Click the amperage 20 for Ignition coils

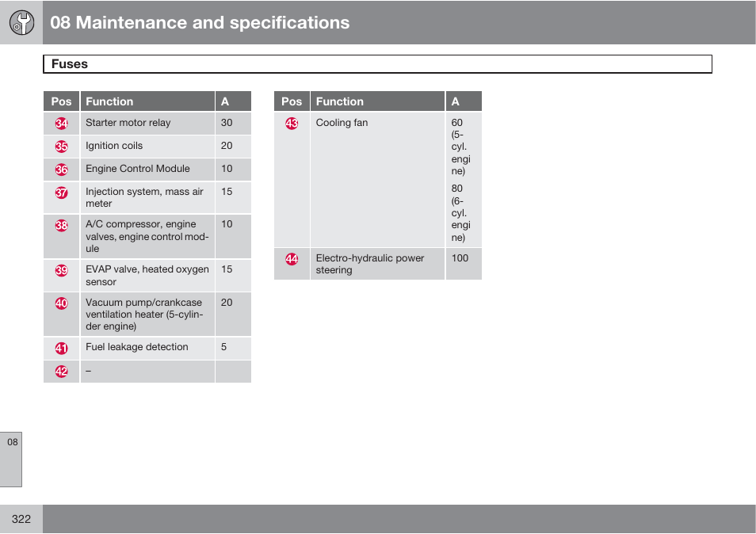click(x=227, y=146)
